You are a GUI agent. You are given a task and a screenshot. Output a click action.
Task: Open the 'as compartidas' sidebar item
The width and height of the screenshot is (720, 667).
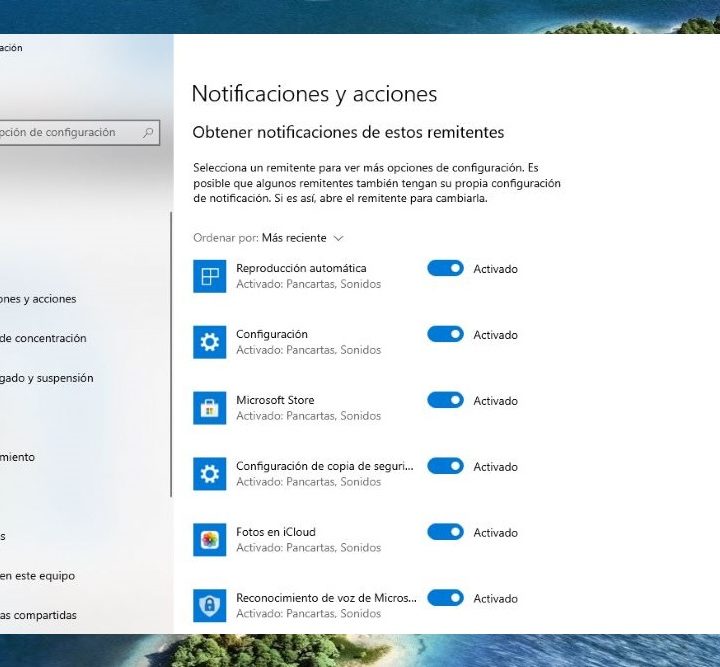click(38, 615)
